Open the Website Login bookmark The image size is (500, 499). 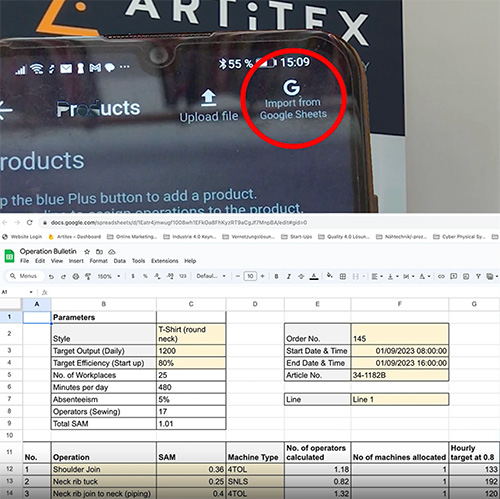coord(22,237)
